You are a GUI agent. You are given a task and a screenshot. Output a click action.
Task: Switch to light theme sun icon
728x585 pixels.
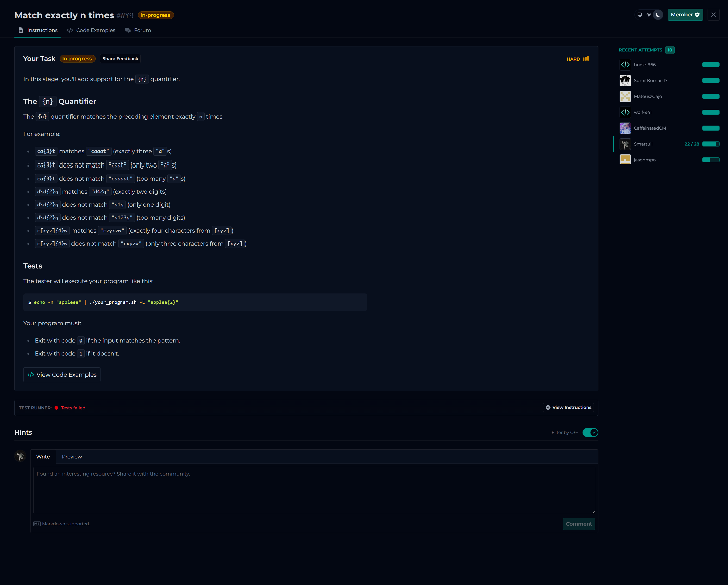coord(649,15)
